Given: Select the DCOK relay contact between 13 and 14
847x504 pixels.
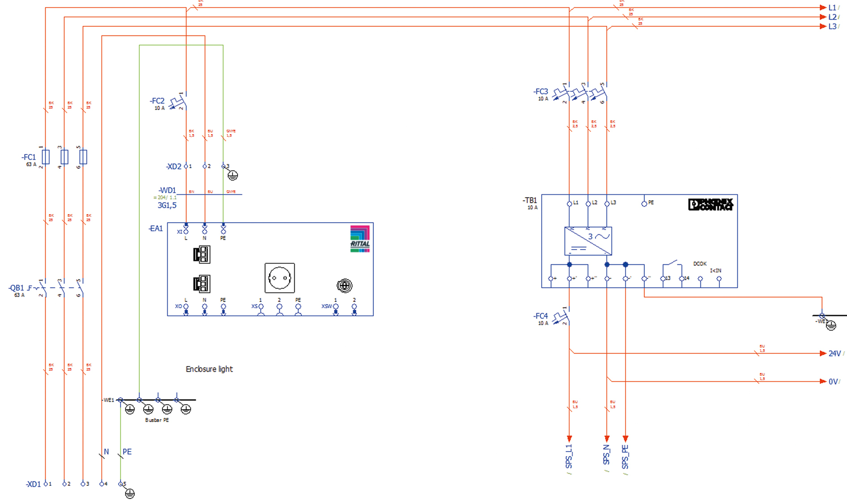Looking at the screenshot, I should click(672, 264).
